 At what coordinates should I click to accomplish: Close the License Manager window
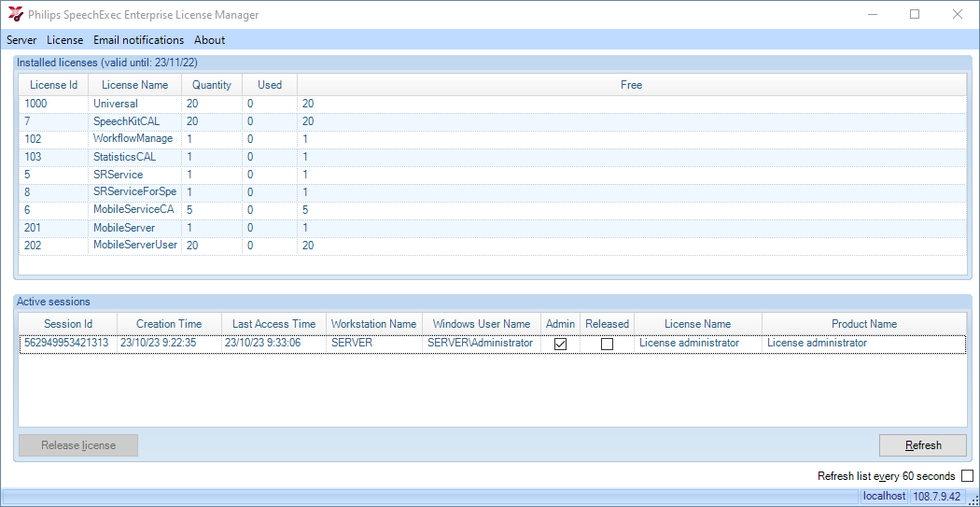pyautogui.click(x=957, y=14)
